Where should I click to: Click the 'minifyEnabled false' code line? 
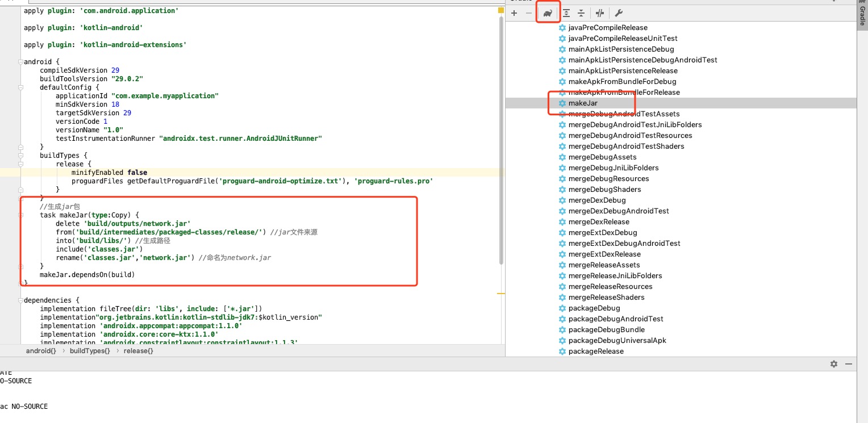tap(109, 172)
